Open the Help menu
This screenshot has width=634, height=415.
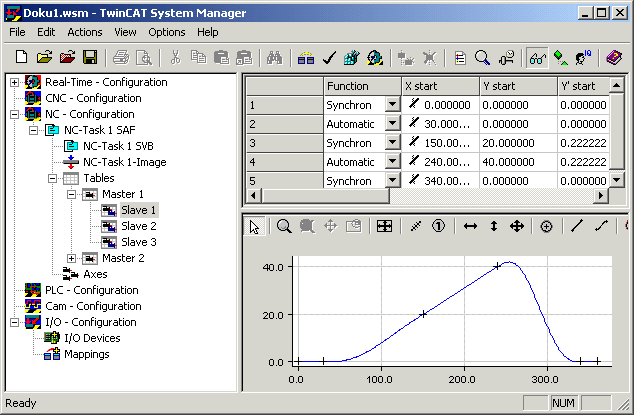[208, 32]
